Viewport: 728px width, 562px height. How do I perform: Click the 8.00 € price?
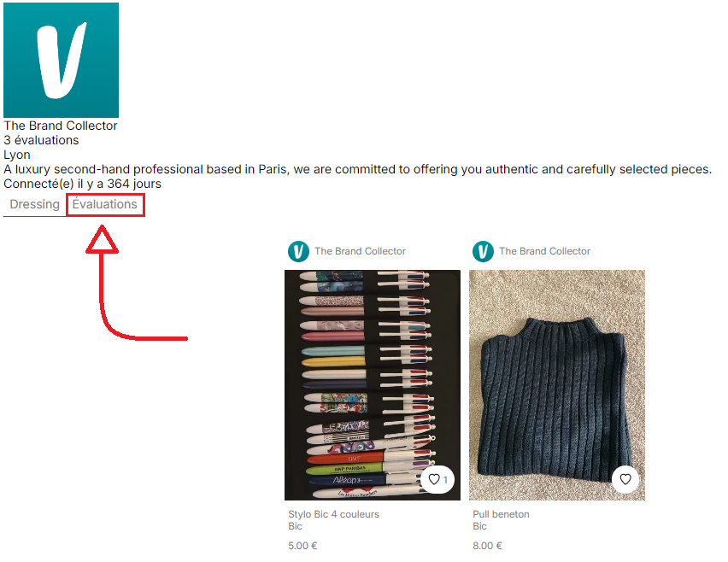pos(488,546)
